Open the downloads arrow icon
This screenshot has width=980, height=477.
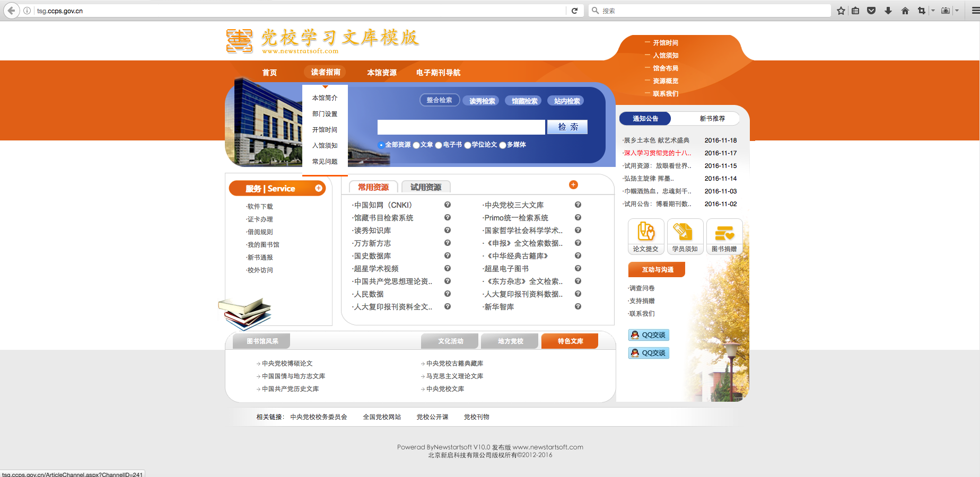(888, 11)
